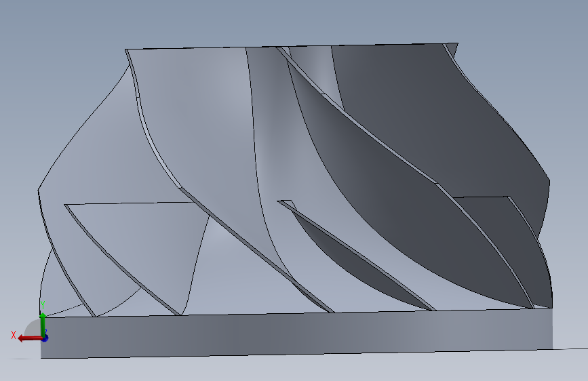The height and width of the screenshot is (381, 588).
Task: Click the blue Z axis of the triad
Action: (45, 338)
